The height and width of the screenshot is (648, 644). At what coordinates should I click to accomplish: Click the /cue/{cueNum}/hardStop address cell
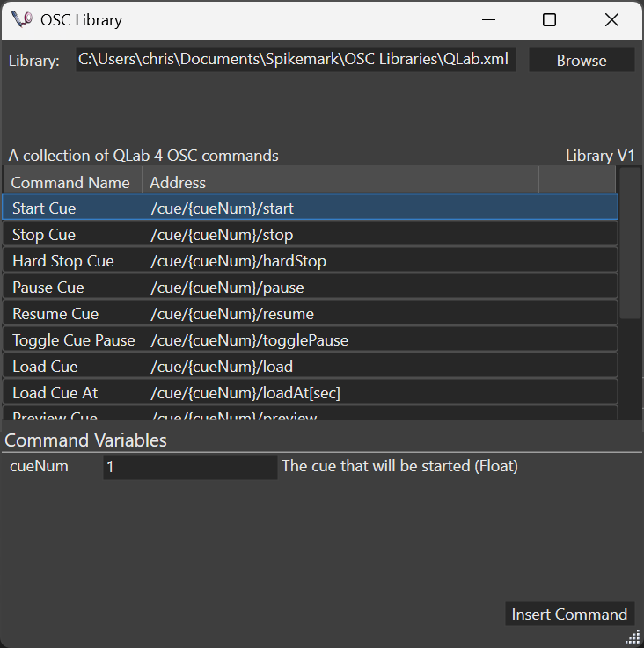[x=238, y=261]
